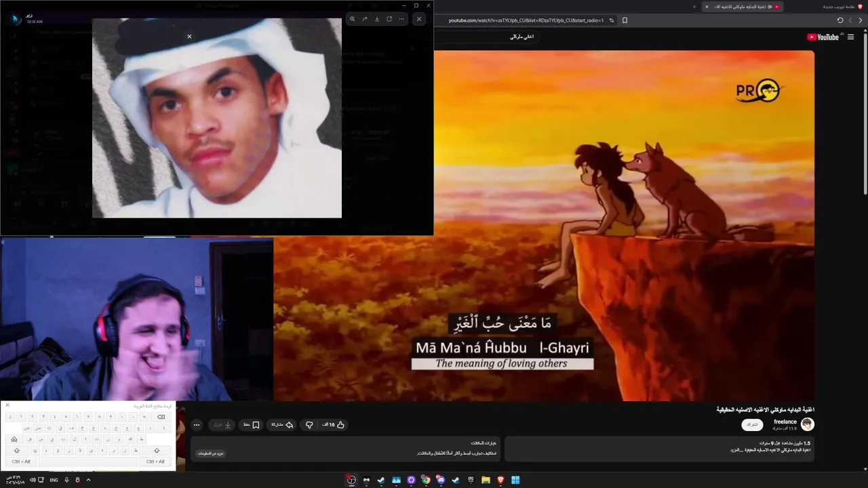Screen dimensions: 868x488
Task: Open Google Chrome from the taskbar
Action: click(426, 480)
